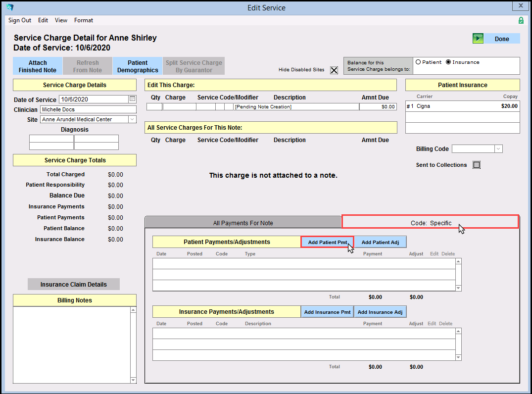Switch to the Code: Specific tab
Screen dimensions: 532x394
(431, 223)
